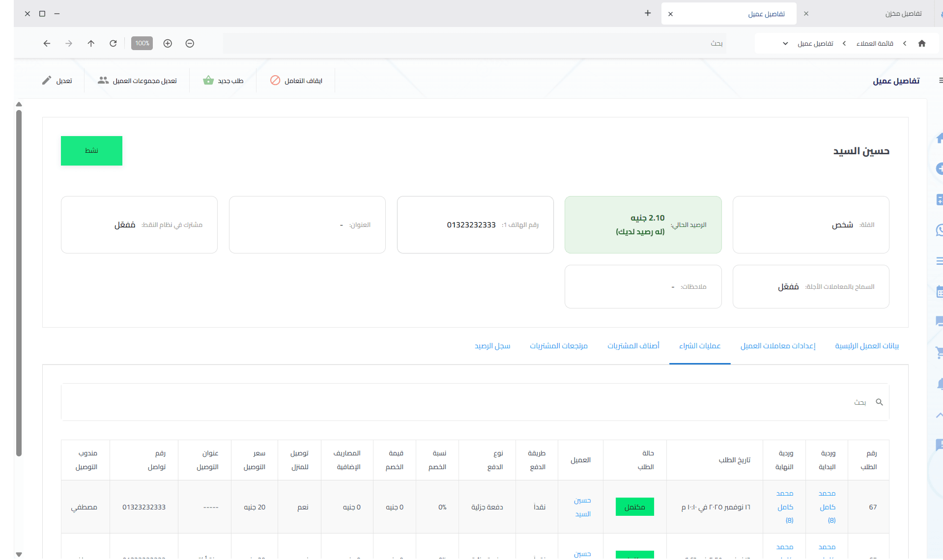Click the home icon in breadcrumb
The height and width of the screenshot is (560, 943).
(921, 43)
